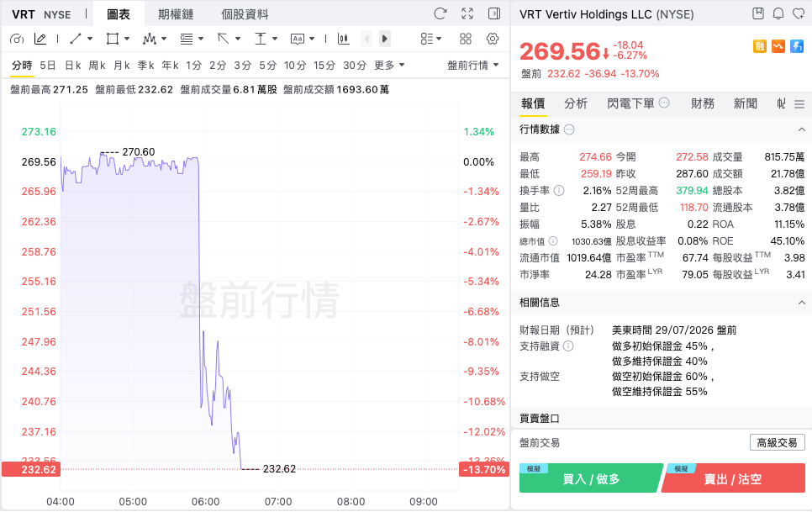The image size is (812, 512).
Task: Select the price range measure tool
Action: [261, 39]
